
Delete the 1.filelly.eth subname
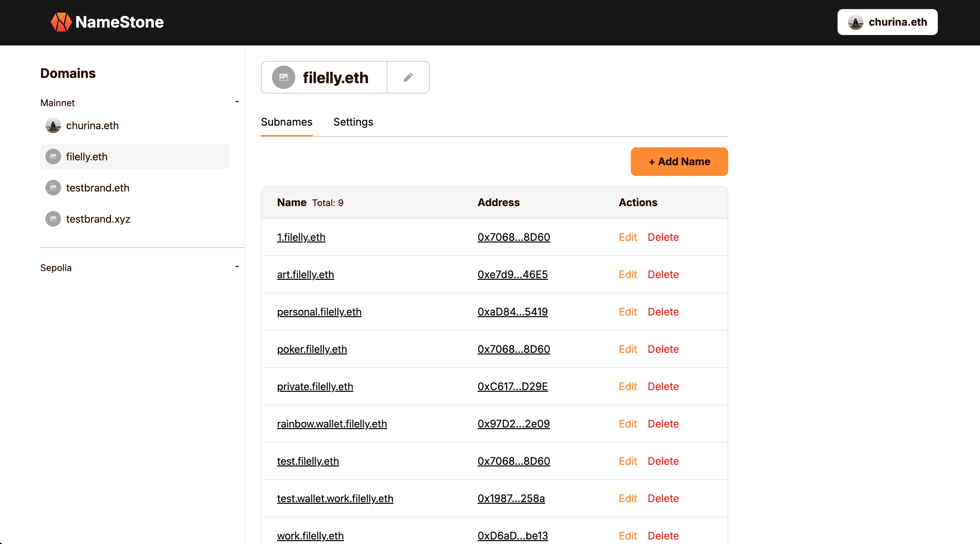[663, 237]
